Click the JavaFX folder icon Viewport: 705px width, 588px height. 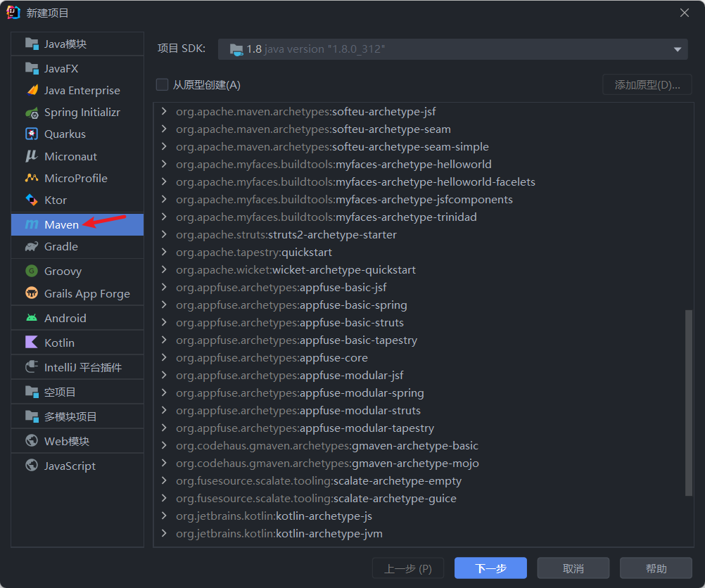tap(32, 68)
